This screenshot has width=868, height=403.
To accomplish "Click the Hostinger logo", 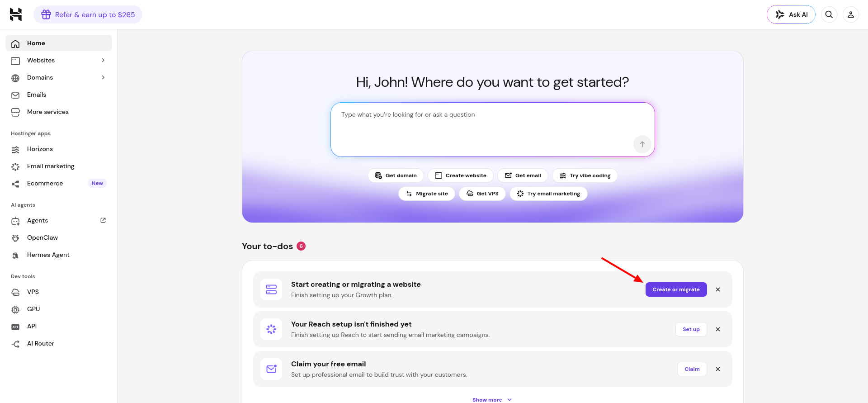I will coord(16,14).
